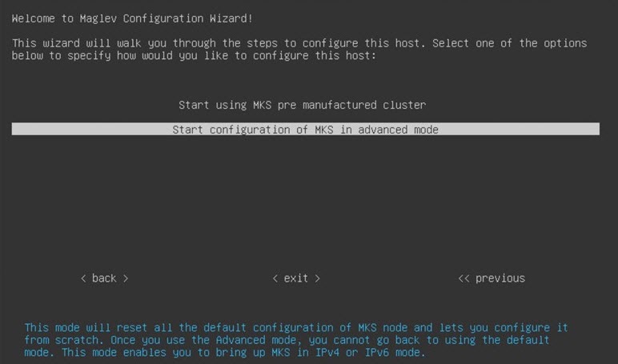Image resolution: width=618 pixels, height=364 pixels.
Task: Click the exit button
Action: 296,278
